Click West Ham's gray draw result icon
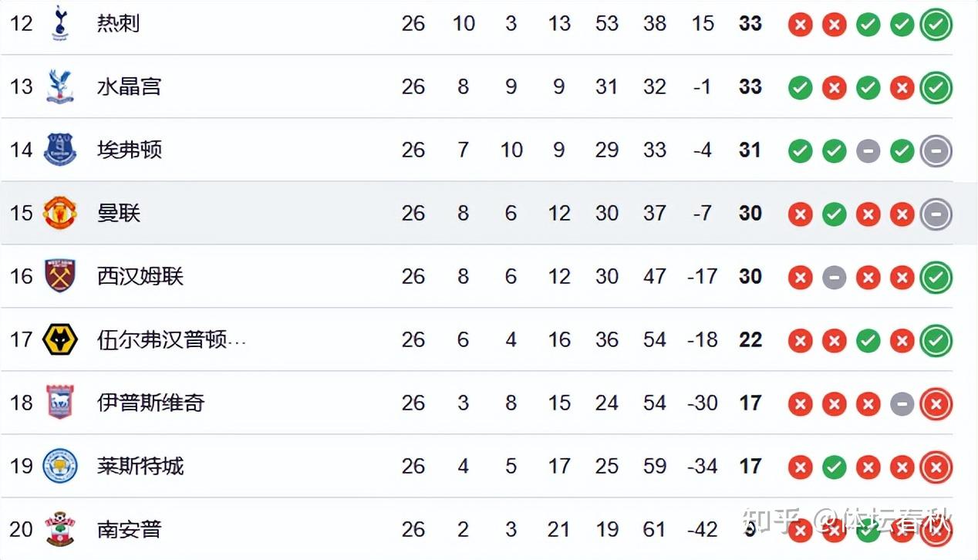The width and height of the screenshot is (978, 560). [x=834, y=278]
